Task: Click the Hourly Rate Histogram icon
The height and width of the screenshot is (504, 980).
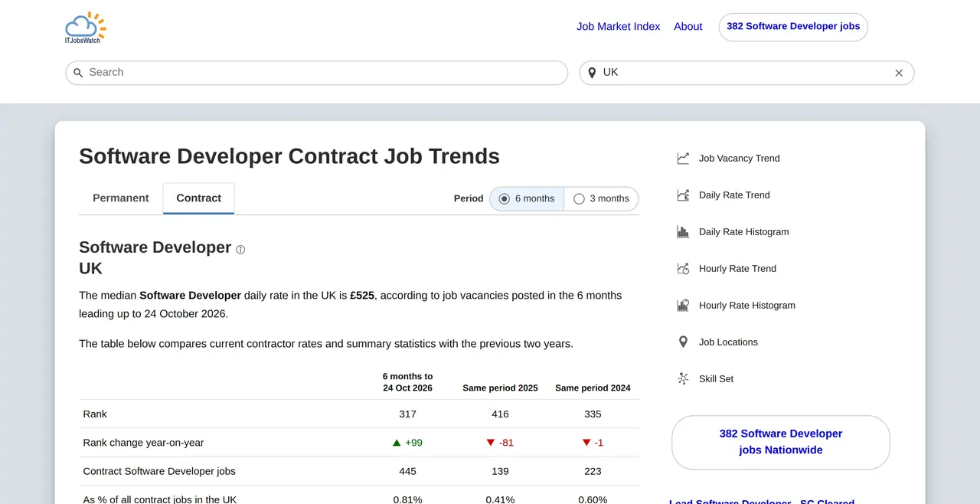Action: click(x=683, y=306)
